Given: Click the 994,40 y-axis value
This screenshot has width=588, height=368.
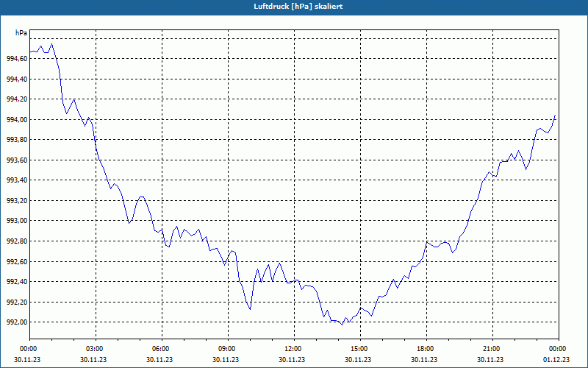Looking at the screenshot, I should point(17,79).
